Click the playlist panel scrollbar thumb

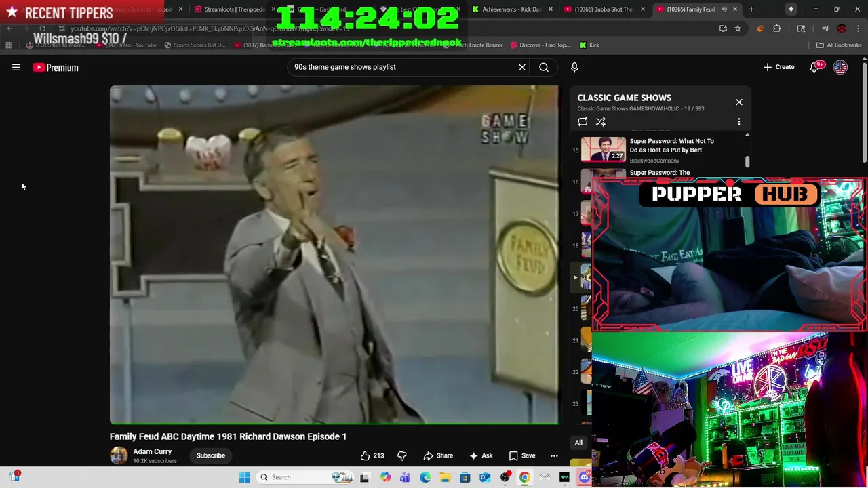click(747, 162)
